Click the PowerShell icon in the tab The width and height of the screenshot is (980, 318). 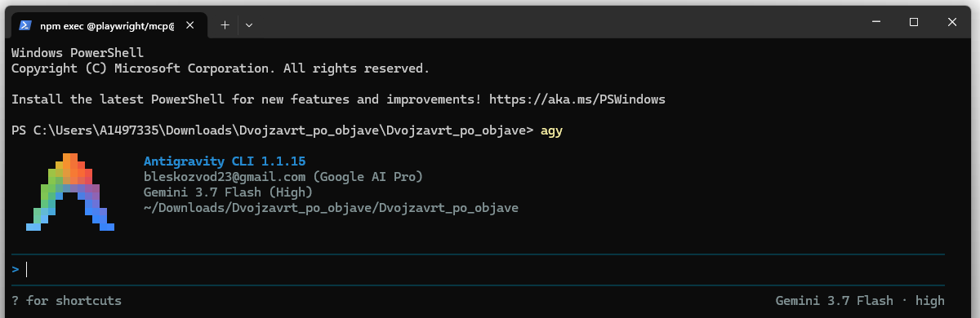coord(25,25)
